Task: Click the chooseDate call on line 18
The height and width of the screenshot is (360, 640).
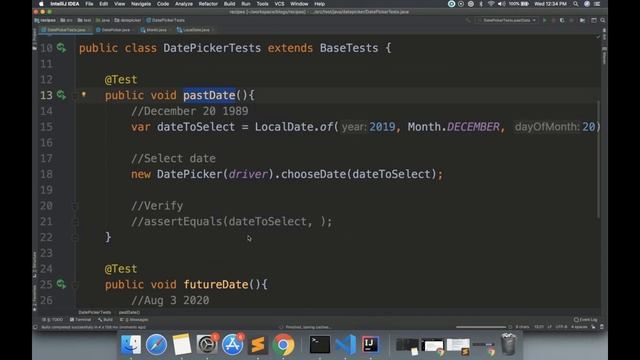Action: tap(313, 174)
